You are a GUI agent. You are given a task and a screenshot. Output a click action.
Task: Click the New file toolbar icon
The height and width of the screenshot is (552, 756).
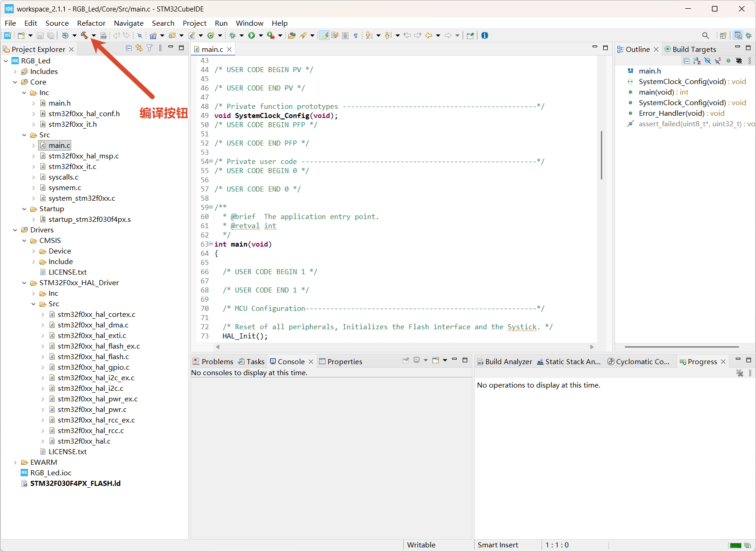click(x=21, y=35)
